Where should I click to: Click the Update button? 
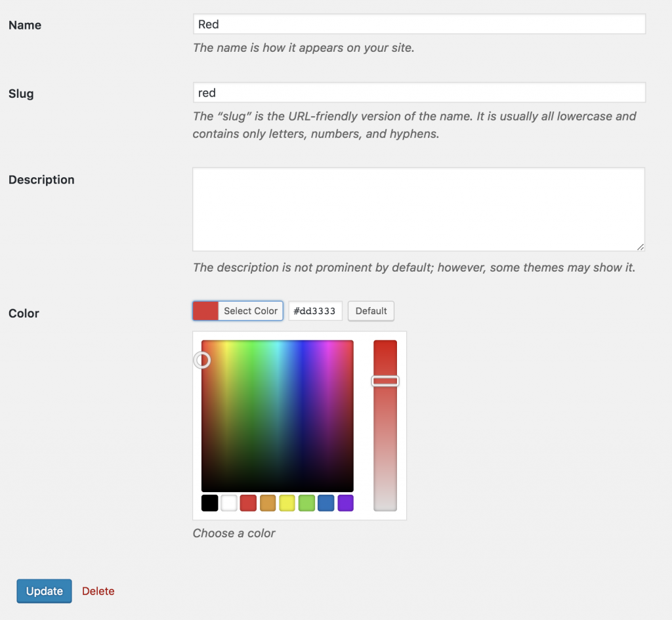click(44, 591)
